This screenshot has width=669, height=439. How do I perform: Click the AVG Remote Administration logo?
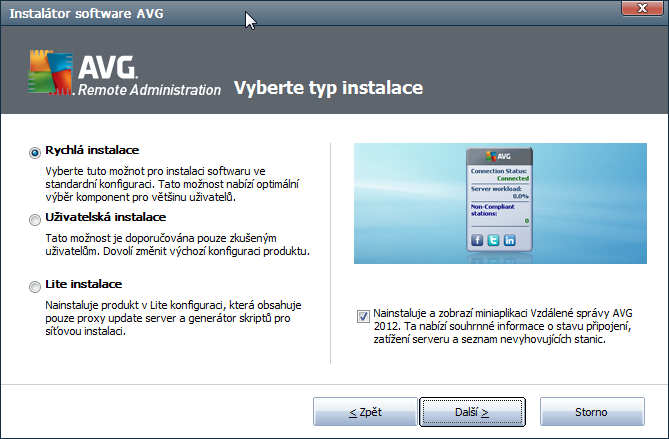tap(125, 73)
